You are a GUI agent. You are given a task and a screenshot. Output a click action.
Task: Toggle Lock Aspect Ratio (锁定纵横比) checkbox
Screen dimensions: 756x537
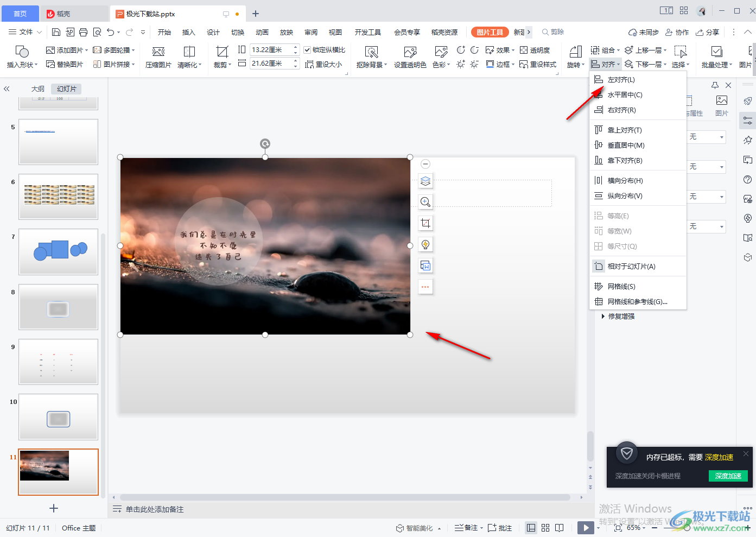[307, 50]
